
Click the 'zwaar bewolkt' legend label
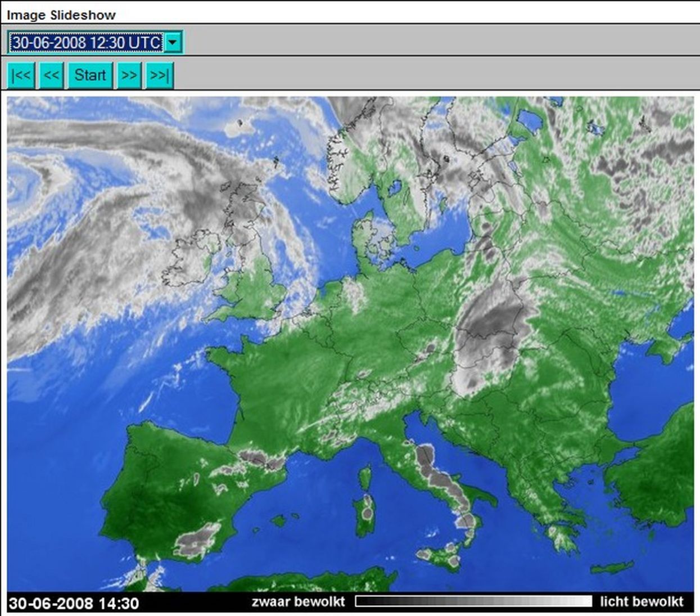298,601
